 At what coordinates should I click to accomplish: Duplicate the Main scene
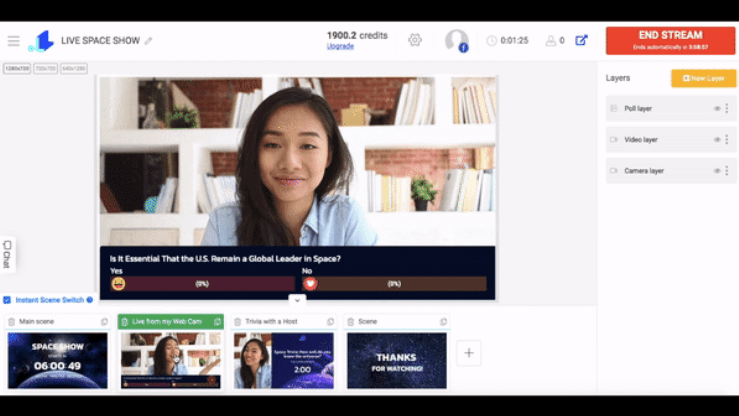point(104,322)
